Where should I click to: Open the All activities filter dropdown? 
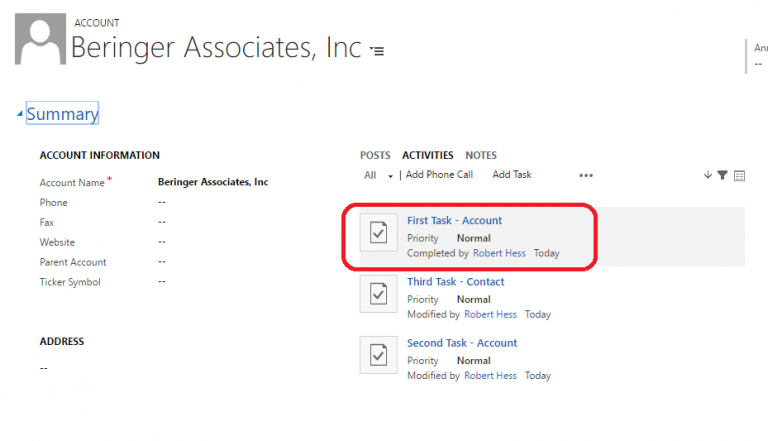pyautogui.click(x=378, y=175)
